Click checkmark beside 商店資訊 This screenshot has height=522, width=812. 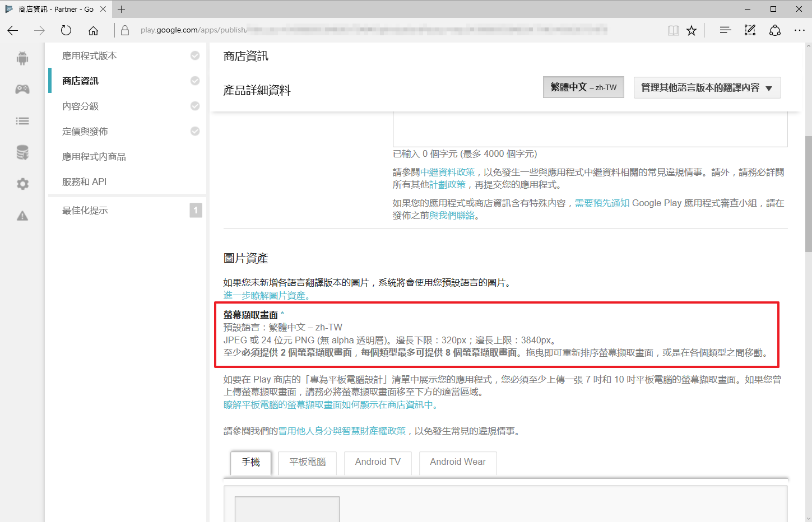click(x=195, y=81)
